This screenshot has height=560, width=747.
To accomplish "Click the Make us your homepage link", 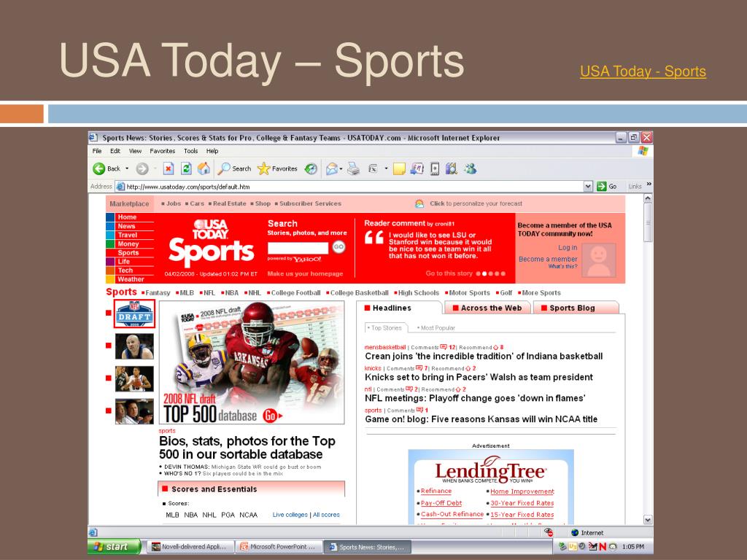I will point(305,273).
